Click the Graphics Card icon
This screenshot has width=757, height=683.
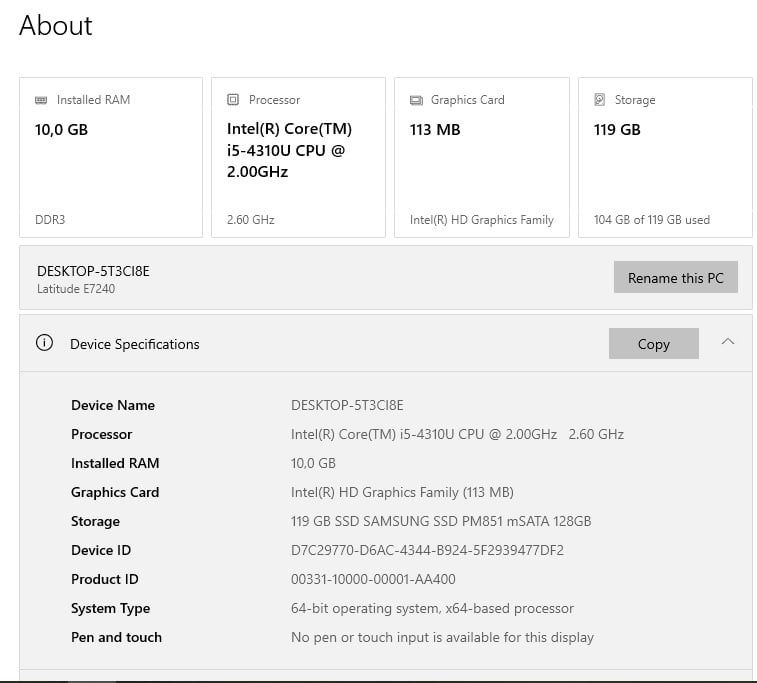(x=416, y=100)
